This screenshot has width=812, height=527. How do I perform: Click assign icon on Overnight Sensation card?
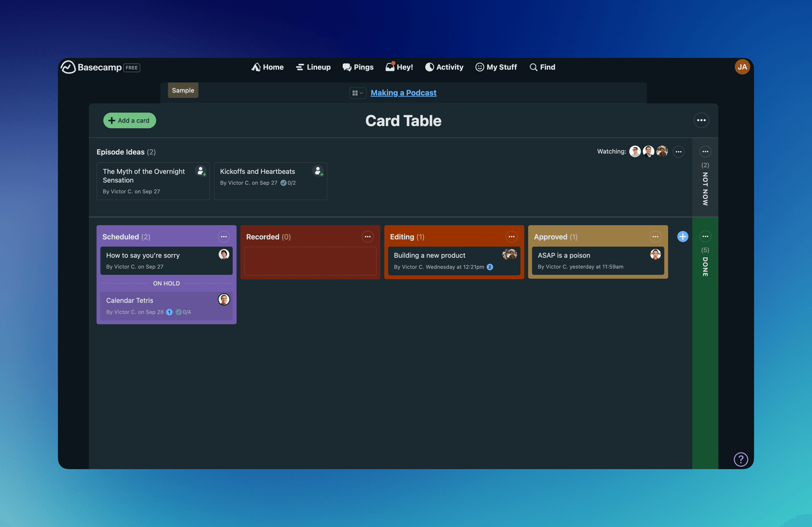pos(201,171)
